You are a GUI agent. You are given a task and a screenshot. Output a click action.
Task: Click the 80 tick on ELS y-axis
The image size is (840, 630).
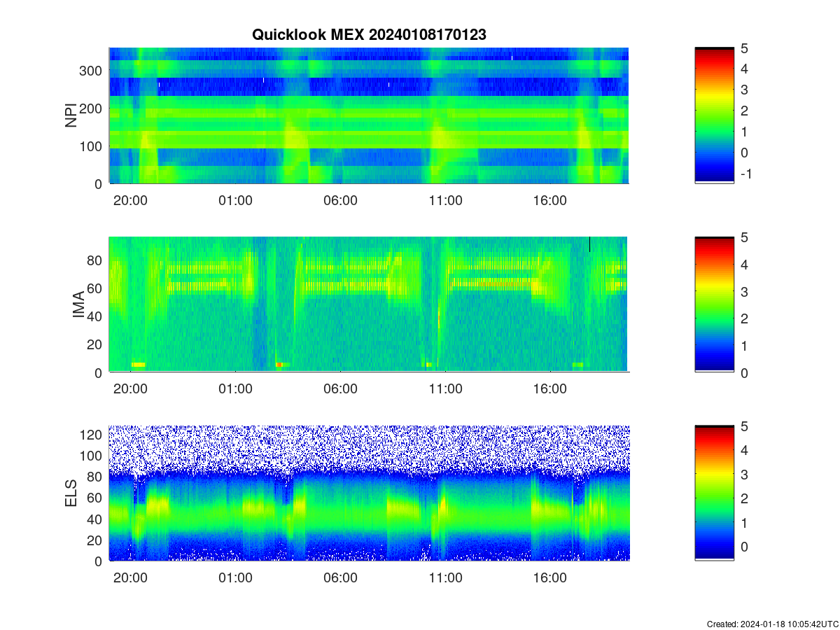point(95,477)
